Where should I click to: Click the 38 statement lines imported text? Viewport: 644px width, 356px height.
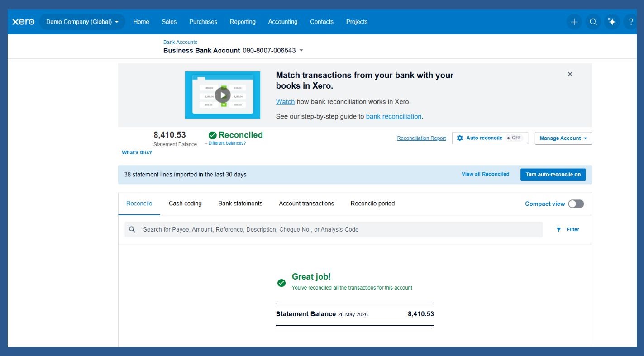point(185,175)
